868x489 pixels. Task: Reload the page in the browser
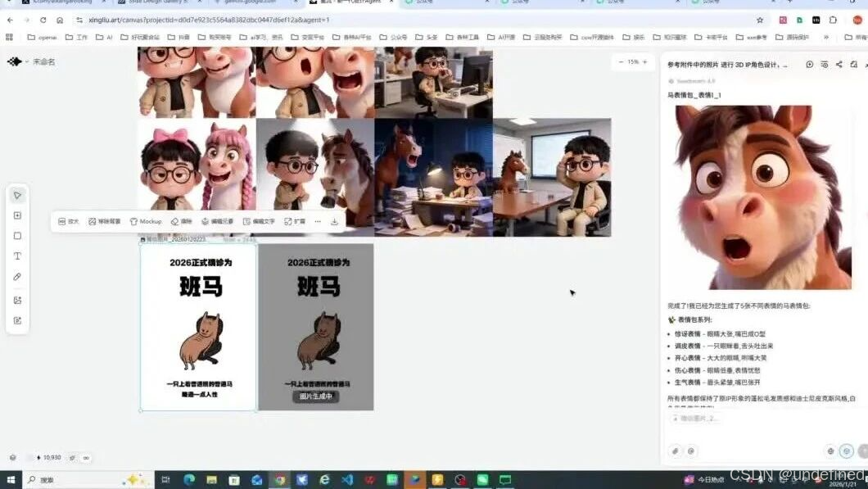click(x=43, y=20)
